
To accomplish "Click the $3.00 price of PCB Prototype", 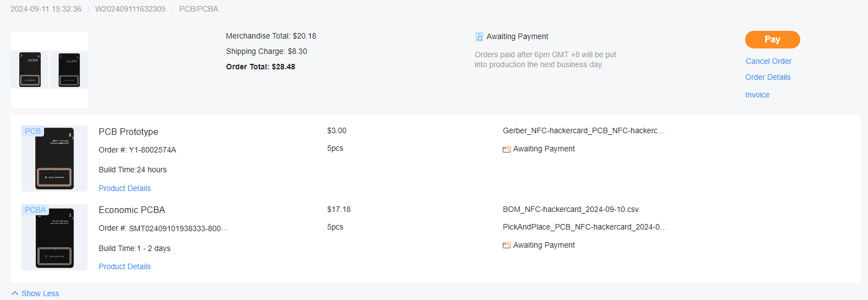I will pos(337,130).
